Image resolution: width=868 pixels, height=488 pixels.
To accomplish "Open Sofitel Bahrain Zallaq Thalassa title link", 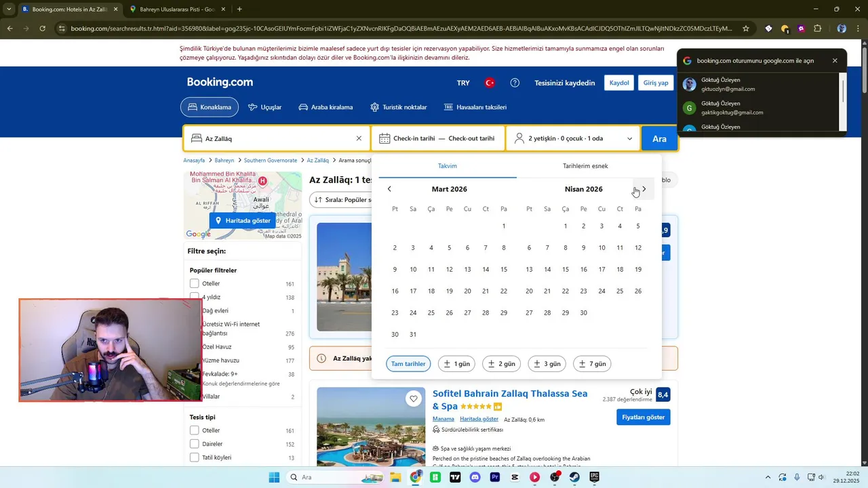I will (510, 400).
